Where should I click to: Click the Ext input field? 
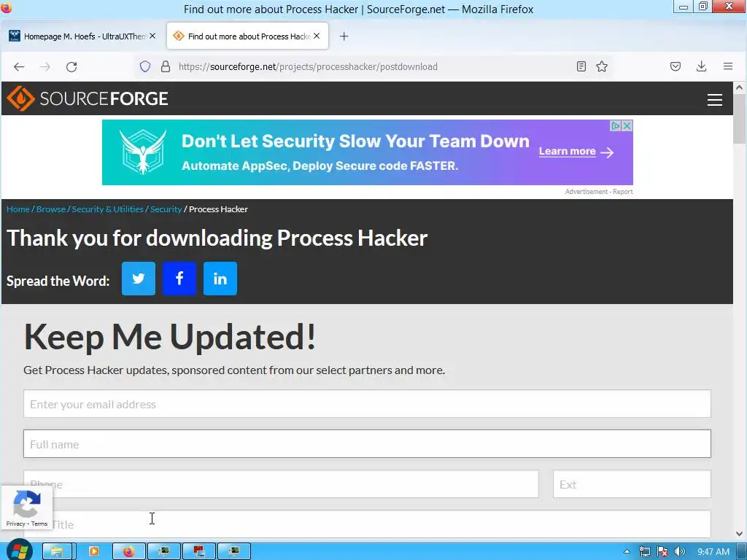632,484
